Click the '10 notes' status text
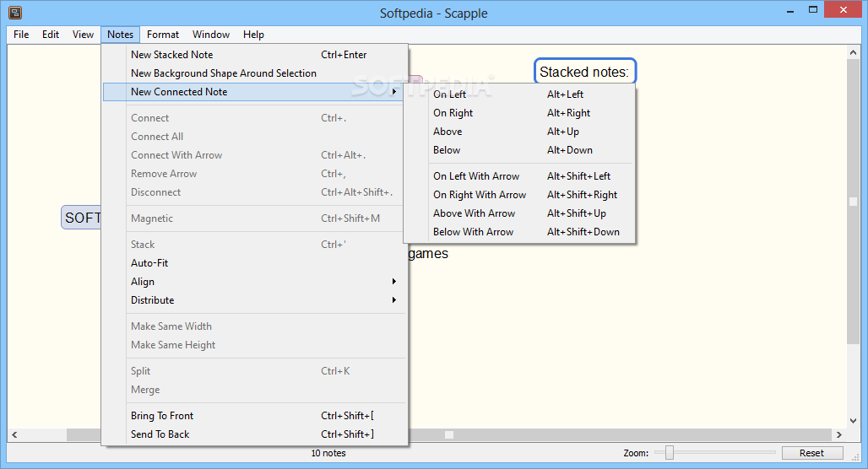This screenshot has width=868, height=469. [328, 453]
